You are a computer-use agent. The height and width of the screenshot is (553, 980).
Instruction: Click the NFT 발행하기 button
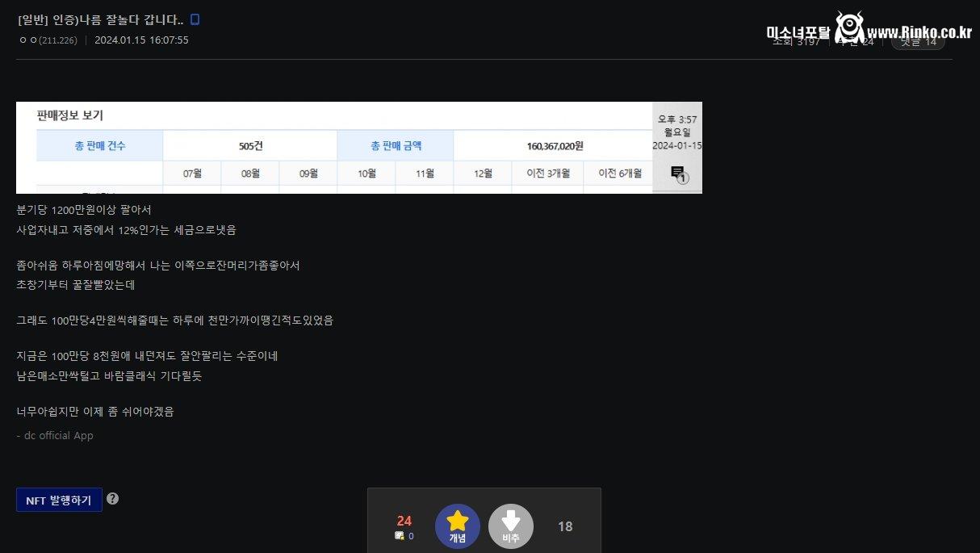coord(59,500)
